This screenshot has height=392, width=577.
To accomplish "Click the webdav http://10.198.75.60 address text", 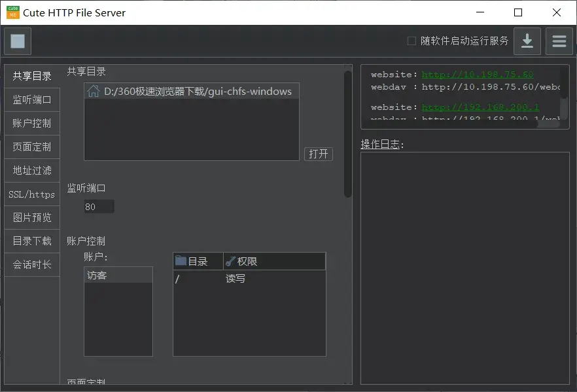I will coord(491,87).
